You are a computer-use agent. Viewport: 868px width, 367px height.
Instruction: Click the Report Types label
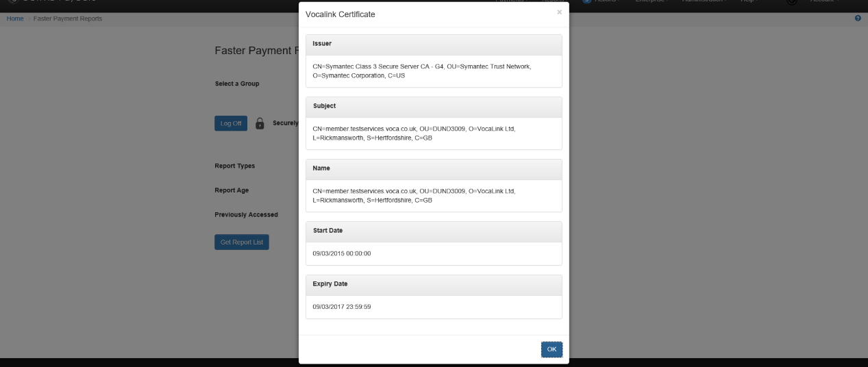(235, 166)
